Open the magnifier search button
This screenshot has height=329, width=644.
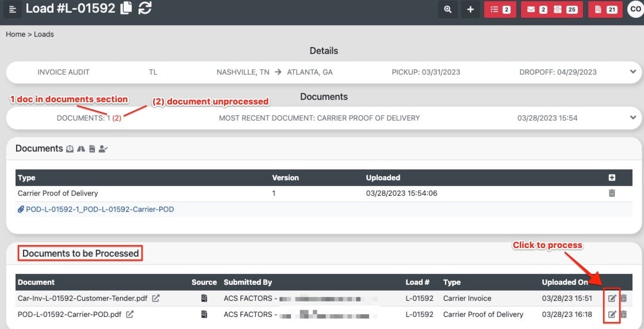pyautogui.click(x=448, y=9)
